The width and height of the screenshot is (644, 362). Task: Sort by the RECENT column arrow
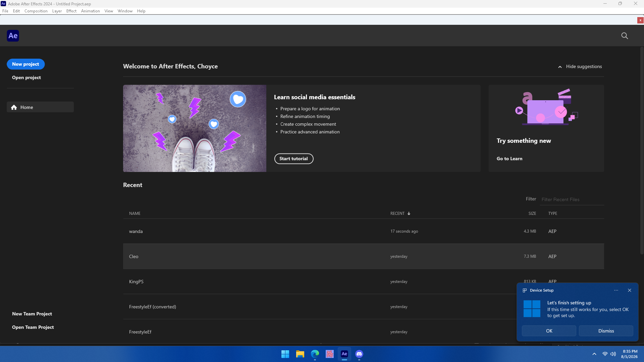click(x=409, y=214)
